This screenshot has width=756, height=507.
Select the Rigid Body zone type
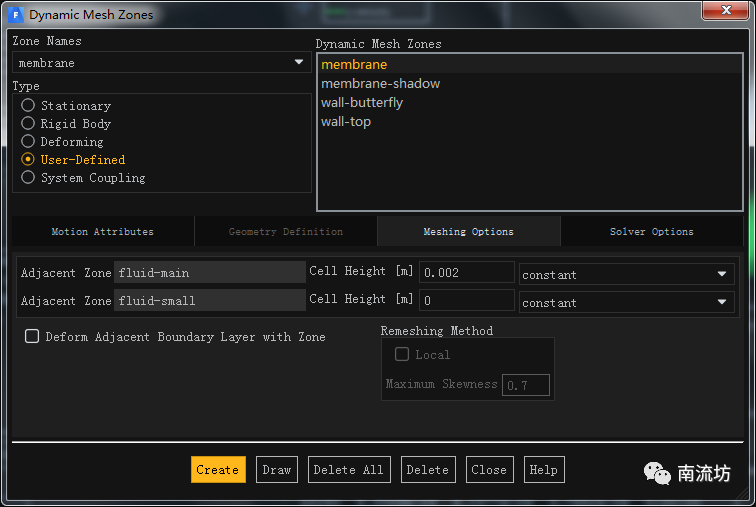(28, 123)
